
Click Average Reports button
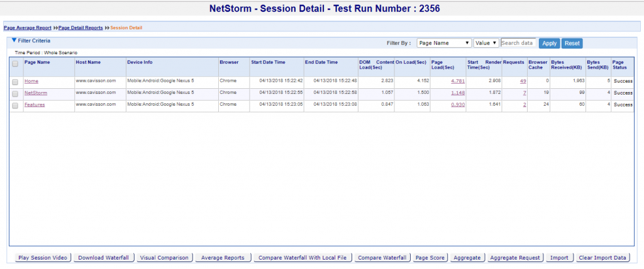[x=223, y=258]
